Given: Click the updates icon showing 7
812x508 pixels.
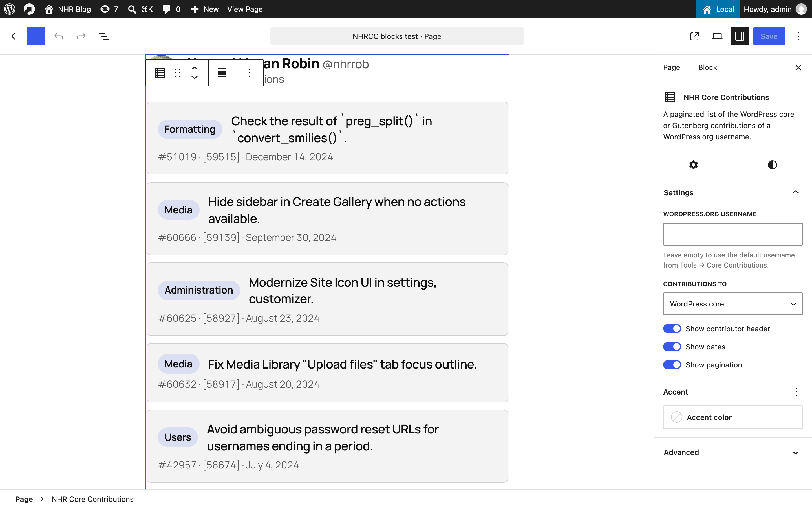Looking at the screenshot, I should [x=109, y=9].
